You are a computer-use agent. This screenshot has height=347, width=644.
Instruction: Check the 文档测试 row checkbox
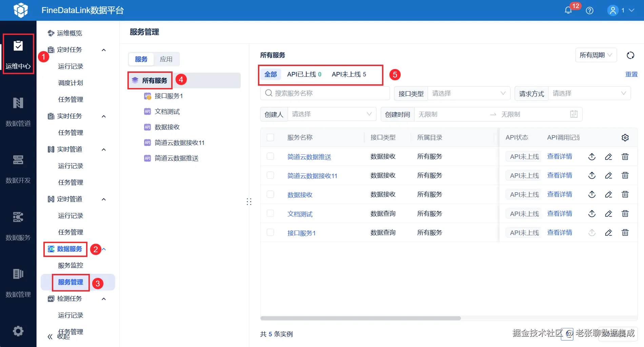click(270, 214)
